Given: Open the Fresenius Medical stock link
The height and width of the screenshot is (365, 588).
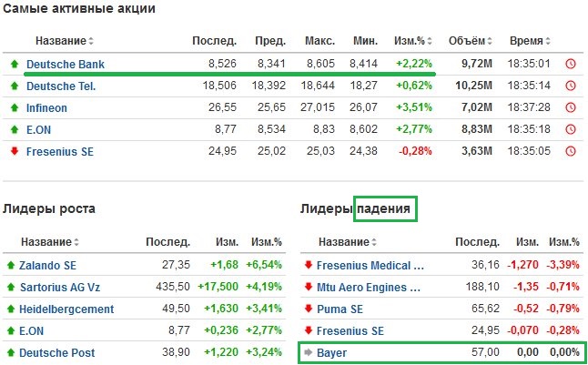Looking at the screenshot, I should click(370, 265).
